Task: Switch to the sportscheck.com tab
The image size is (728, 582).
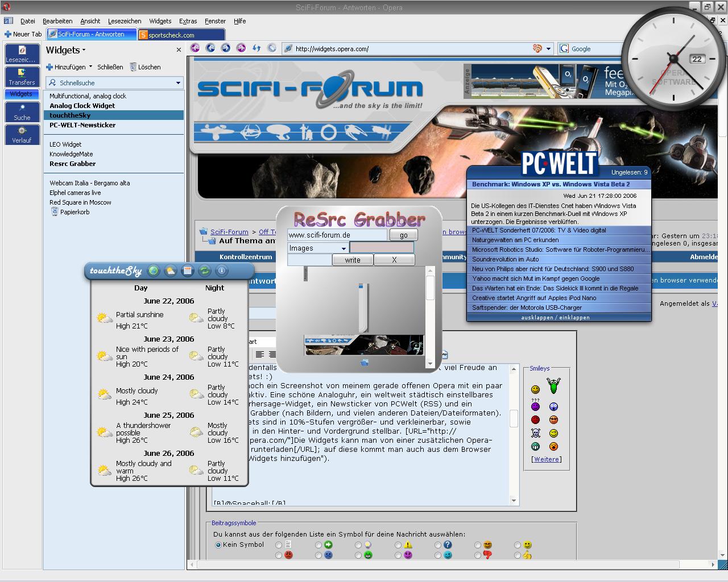Action: pos(171,35)
